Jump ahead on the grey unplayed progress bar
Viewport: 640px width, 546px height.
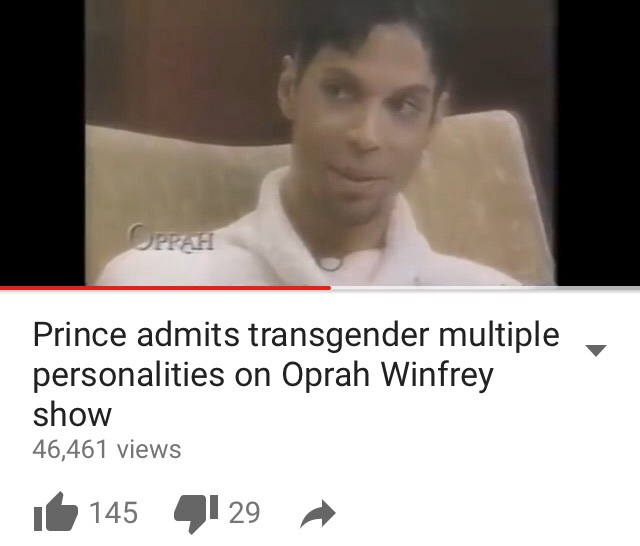(485, 288)
